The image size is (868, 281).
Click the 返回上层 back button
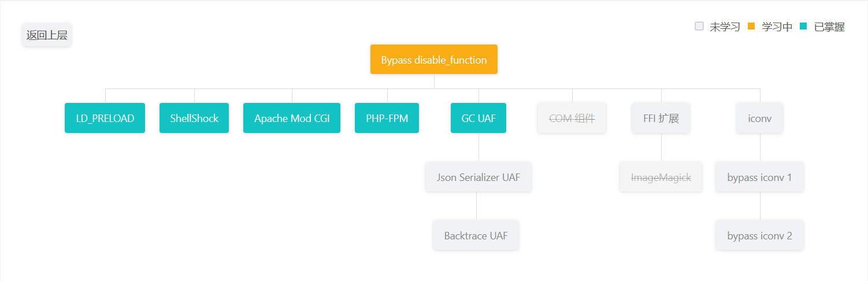pyautogui.click(x=47, y=35)
